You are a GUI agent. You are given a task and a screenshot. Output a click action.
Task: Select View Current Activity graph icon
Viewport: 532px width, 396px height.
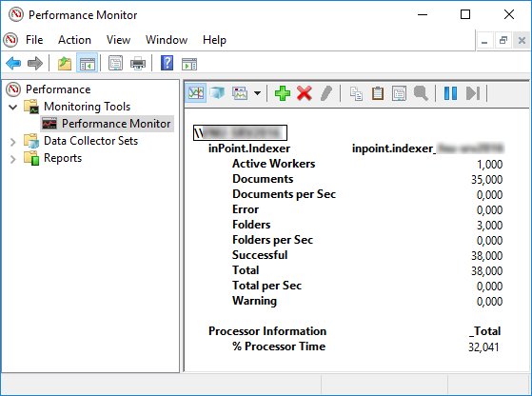196,93
